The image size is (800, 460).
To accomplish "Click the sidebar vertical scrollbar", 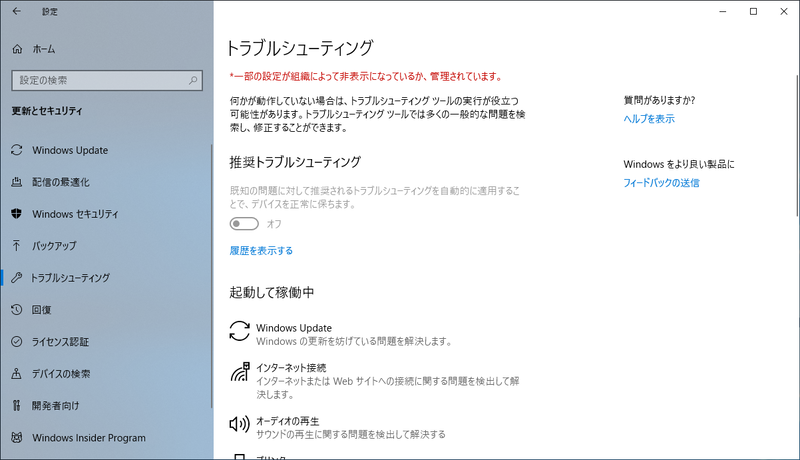I will point(212,275).
